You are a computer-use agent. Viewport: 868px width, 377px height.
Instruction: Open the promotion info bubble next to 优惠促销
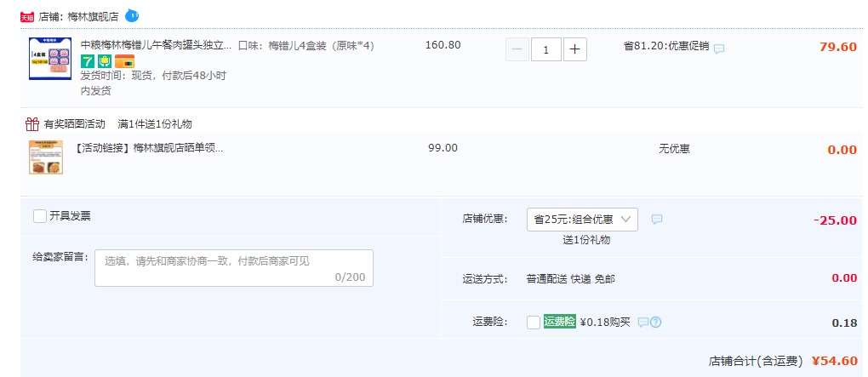click(x=719, y=49)
